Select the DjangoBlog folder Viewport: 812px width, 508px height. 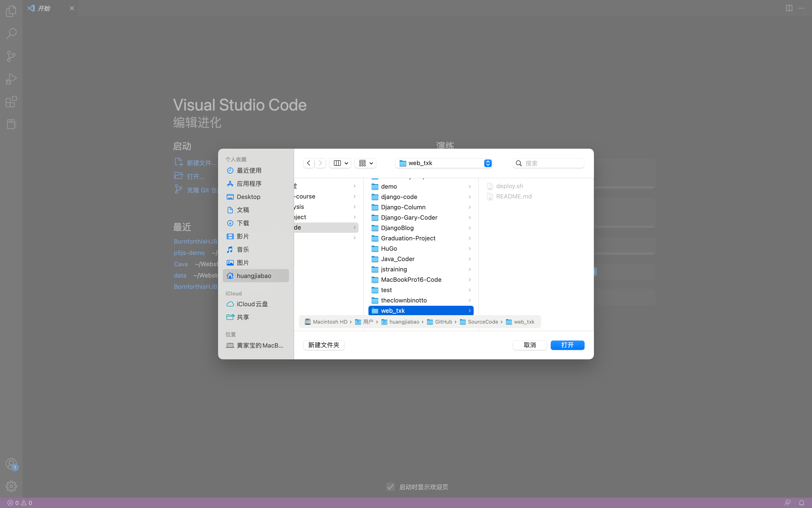pos(421,228)
